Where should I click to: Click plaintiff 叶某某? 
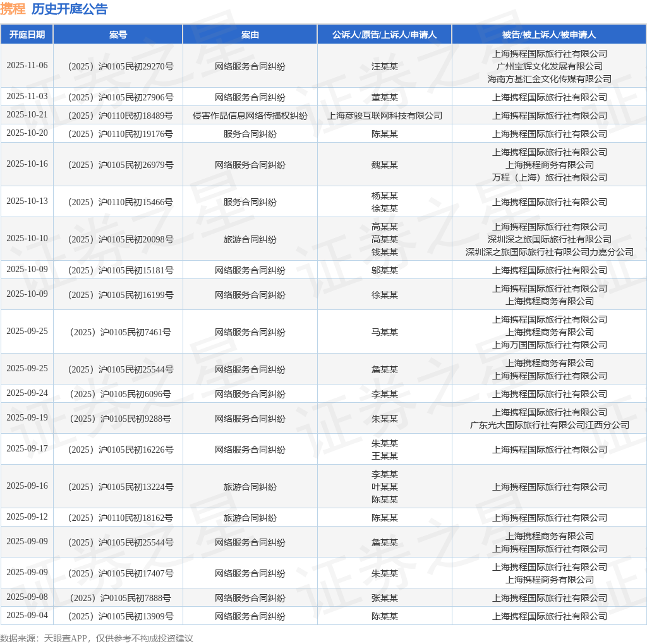[x=385, y=487]
